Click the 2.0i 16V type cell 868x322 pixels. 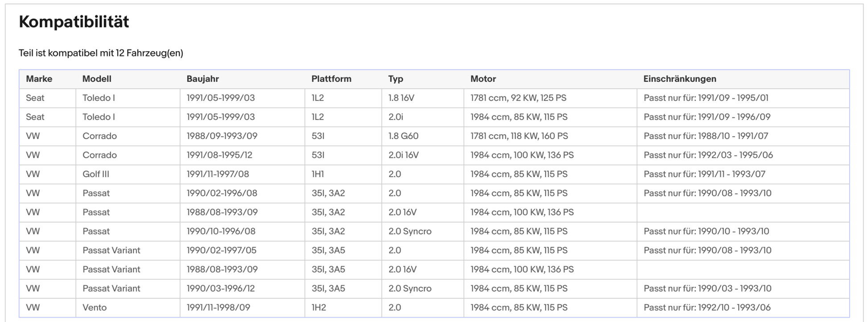(x=403, y=155)
